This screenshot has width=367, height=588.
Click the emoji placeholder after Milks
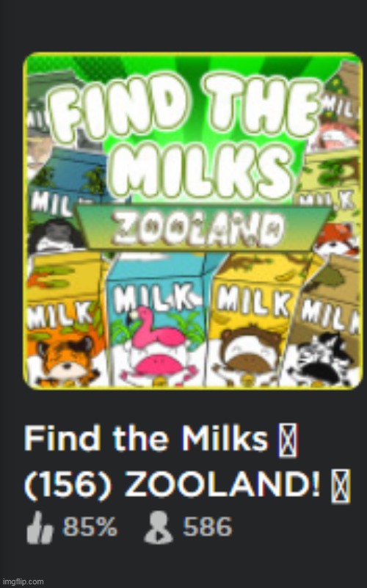click(x=288, y=440)
